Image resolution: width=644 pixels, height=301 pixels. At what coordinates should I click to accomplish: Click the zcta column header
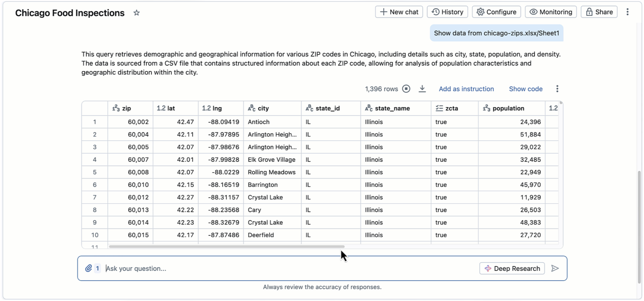tap(455, 108)
